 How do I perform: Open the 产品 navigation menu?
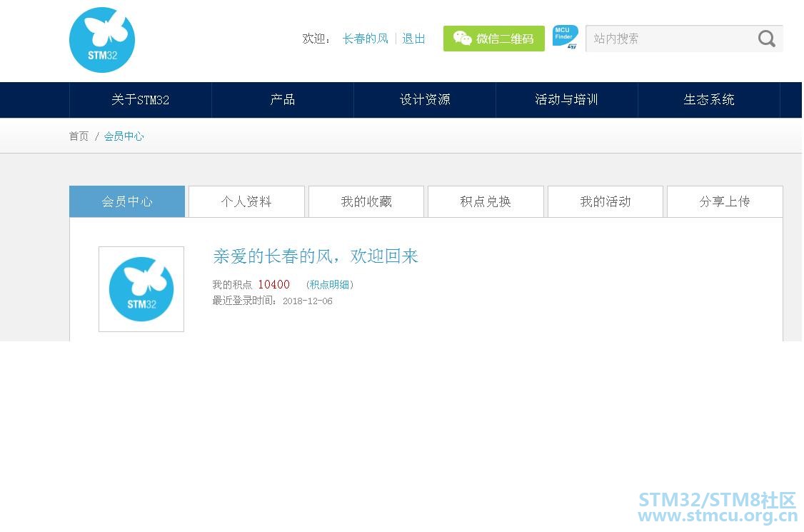(x=283, y=99)
